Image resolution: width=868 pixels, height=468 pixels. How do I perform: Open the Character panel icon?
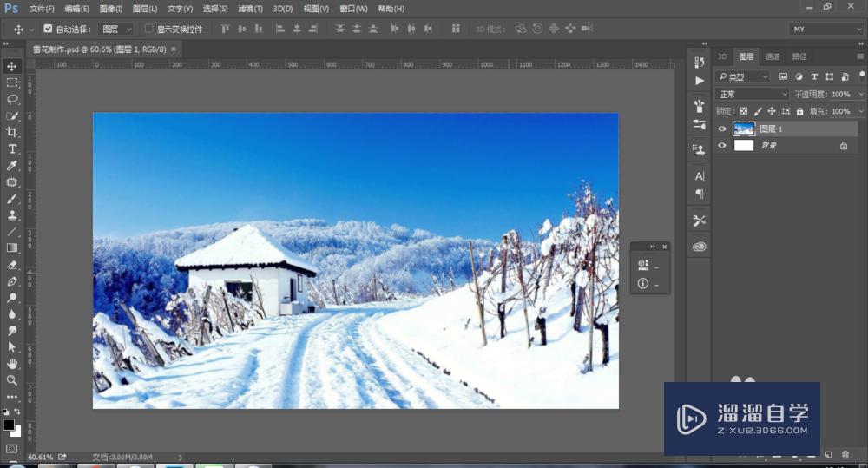coord(699,176)
